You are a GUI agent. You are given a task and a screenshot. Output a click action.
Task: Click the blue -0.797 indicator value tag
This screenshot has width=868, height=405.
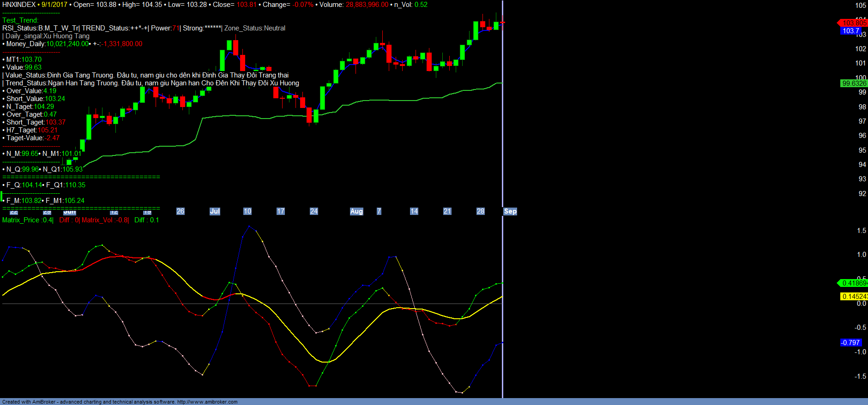850,343
